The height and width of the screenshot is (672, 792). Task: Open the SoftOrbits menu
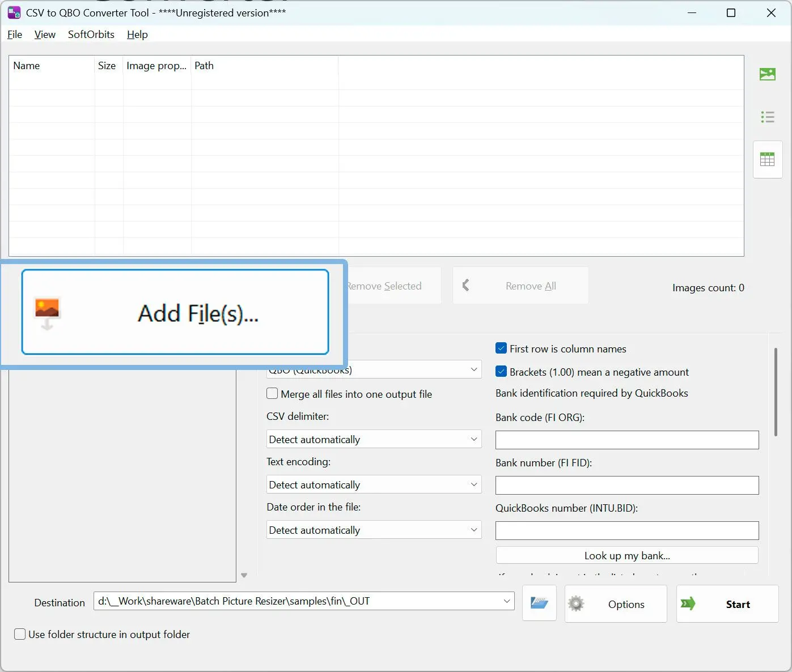click(x=91, y=35)
